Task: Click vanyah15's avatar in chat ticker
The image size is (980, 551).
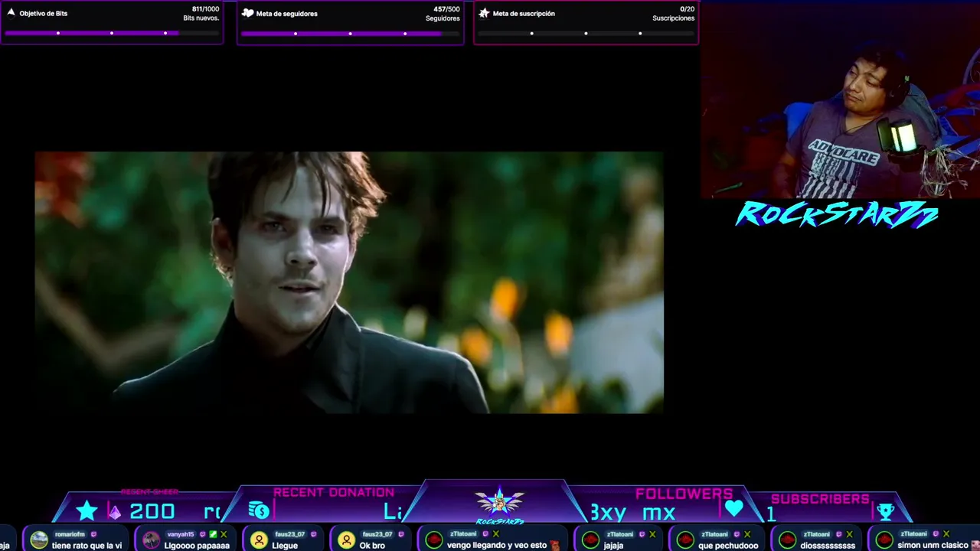Action: tap(152, 540)
